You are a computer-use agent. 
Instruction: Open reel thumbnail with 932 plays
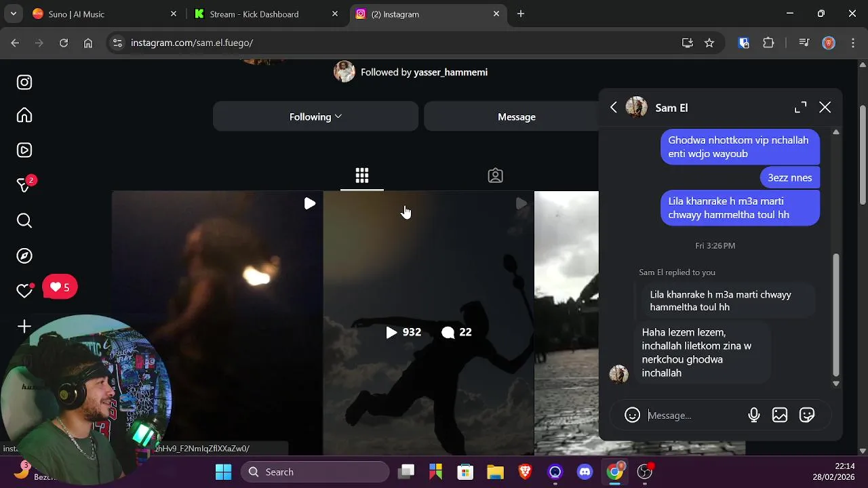point(429,323)
